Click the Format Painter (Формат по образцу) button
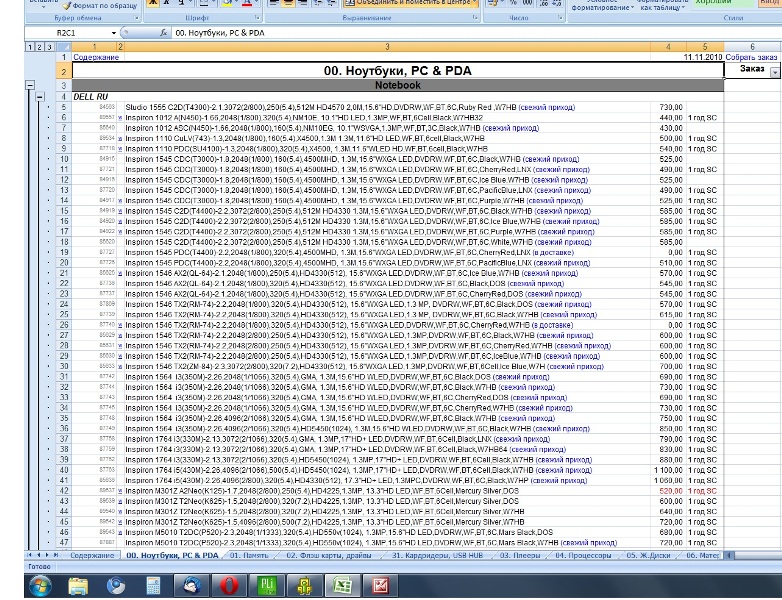 (x=100, y=5)
